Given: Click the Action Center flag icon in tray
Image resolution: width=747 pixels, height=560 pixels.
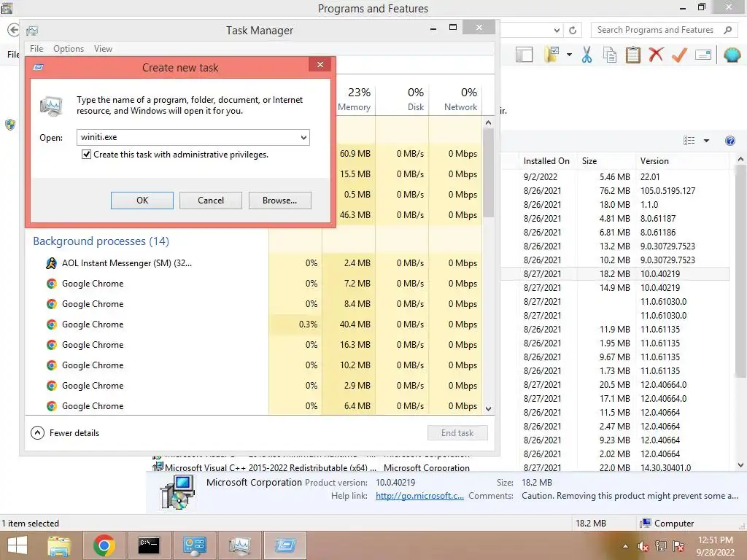Looking at the screenshot, I should pos(678,546).
